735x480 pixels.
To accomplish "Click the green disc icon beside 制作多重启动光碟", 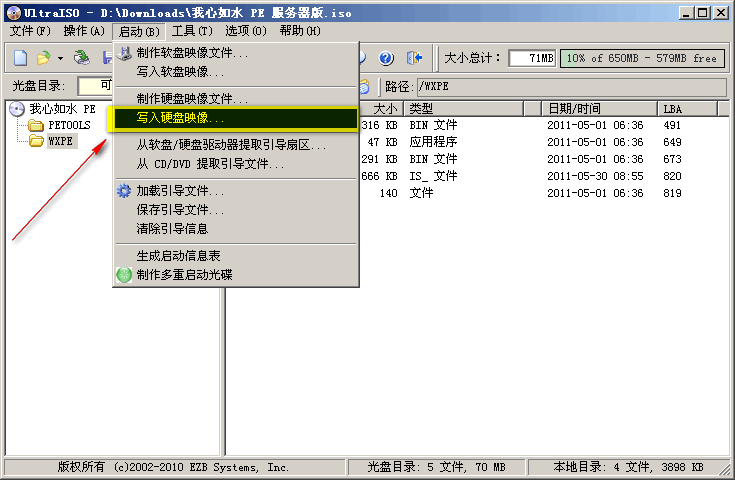I will point(124,275).
